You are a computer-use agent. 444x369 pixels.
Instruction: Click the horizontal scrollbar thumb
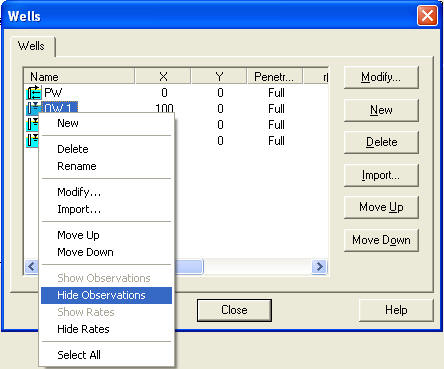(x=189, y=266)
